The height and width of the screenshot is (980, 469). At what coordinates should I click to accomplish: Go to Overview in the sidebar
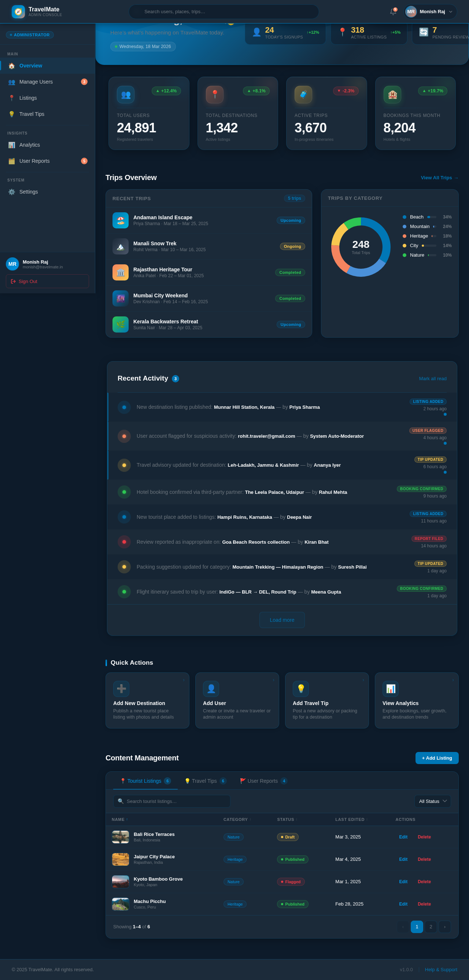pyautogui.click(x=48, y=66)
